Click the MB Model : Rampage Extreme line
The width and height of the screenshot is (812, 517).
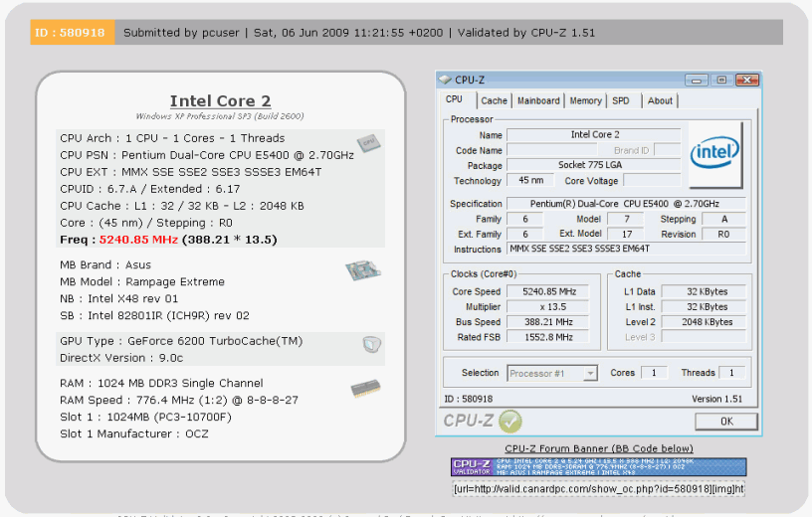coord(142,282)
